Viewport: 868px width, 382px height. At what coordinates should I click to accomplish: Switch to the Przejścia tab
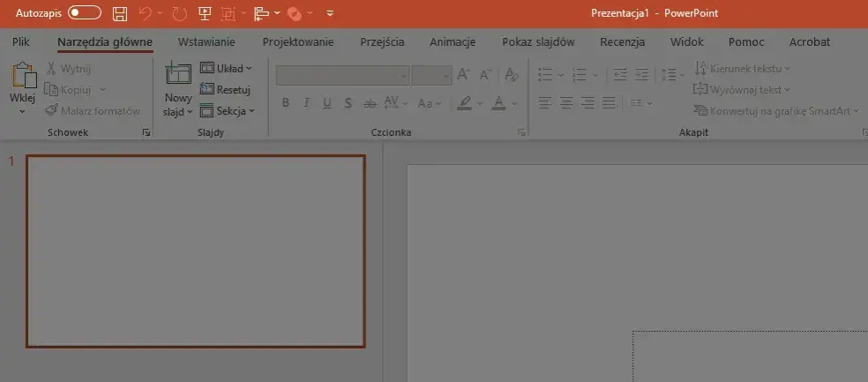[x=382, y=42]
